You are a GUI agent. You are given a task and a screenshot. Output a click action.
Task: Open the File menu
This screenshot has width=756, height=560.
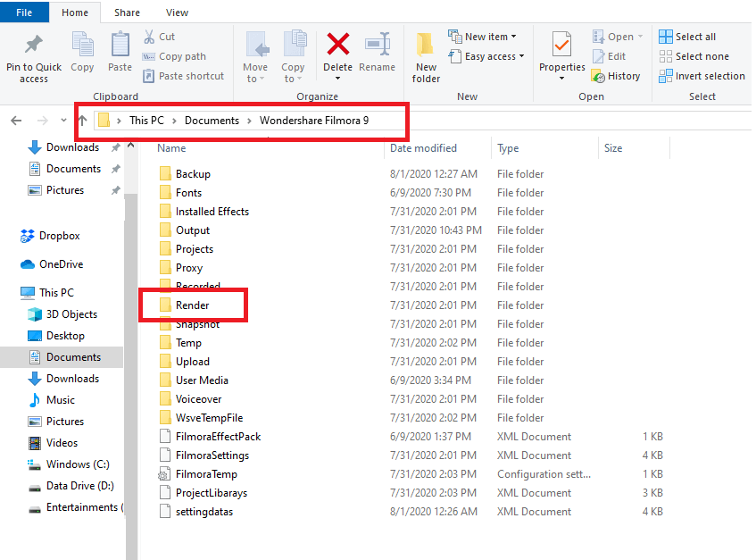pyautogui.click(x=24, y=13)
